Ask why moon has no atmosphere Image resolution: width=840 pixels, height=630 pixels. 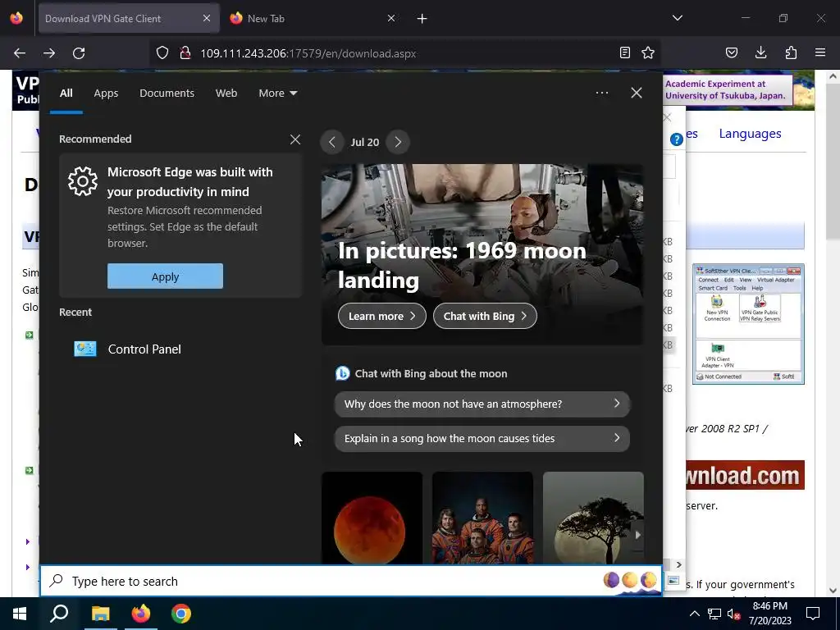482,404
